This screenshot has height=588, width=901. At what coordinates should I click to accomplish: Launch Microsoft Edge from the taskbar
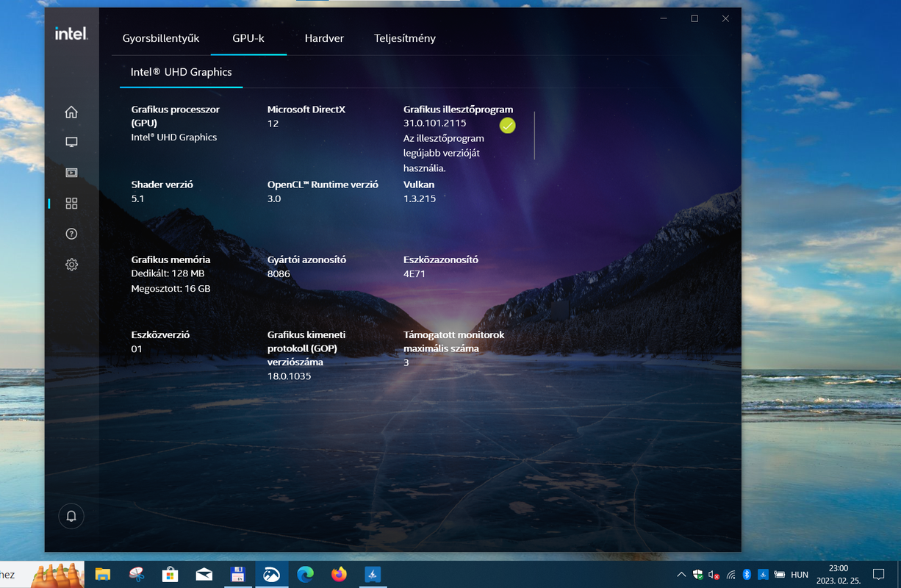305,574
